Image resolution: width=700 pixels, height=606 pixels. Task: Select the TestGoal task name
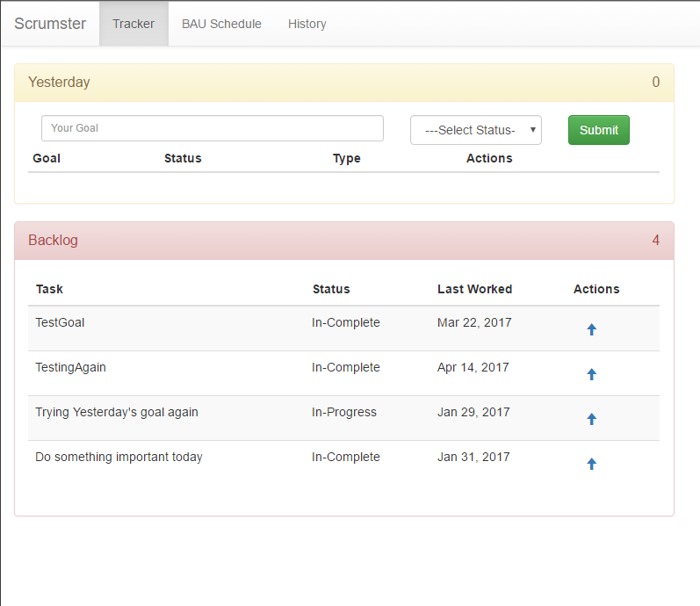(x=60, y=322)
